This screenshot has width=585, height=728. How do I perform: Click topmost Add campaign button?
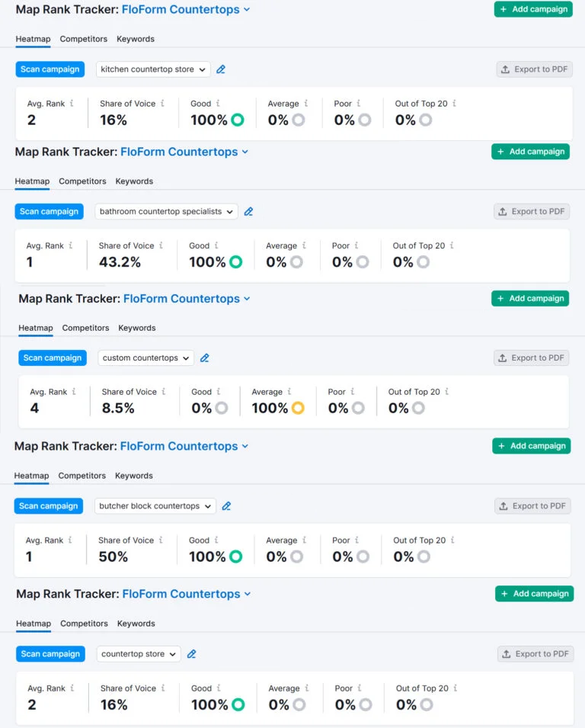pos(533,9)
